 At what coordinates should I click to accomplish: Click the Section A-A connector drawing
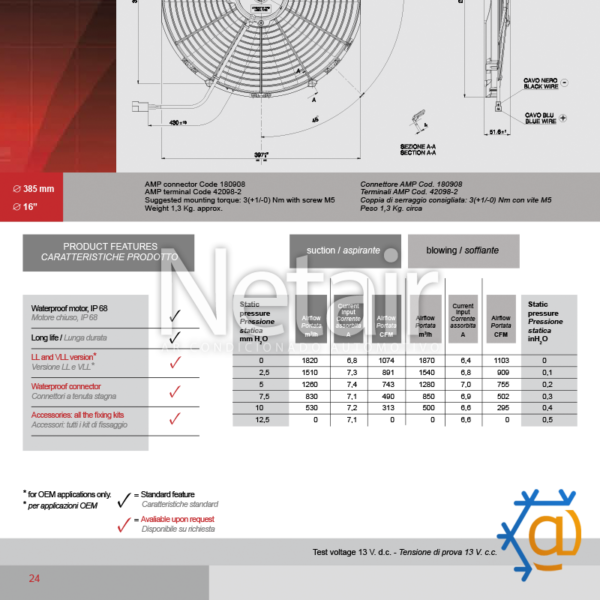pos(416,121)
